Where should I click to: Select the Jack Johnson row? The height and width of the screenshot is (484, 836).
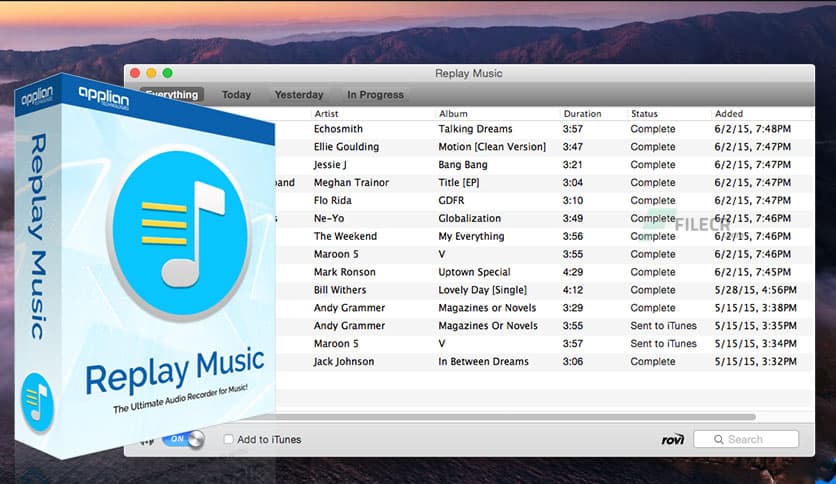pos(544,361)
